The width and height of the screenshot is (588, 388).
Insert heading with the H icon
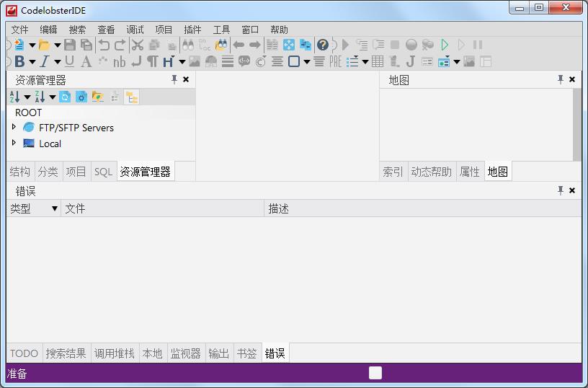[x=169, y=61]
